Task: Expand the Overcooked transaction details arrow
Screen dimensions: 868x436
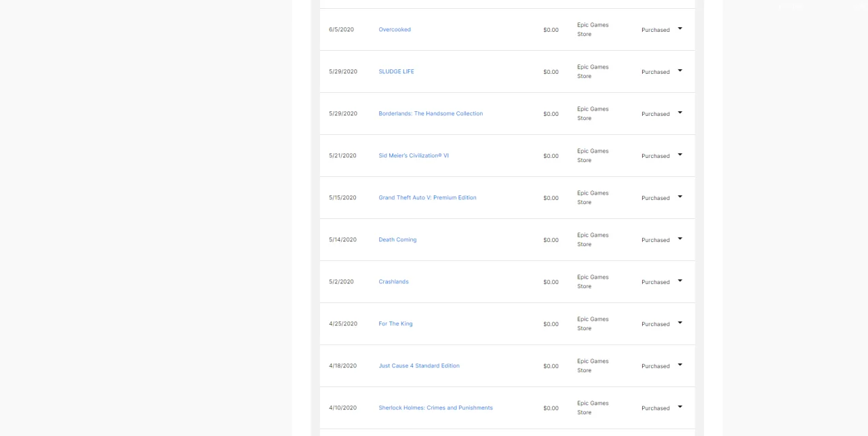Action: [x=680, y=28]
